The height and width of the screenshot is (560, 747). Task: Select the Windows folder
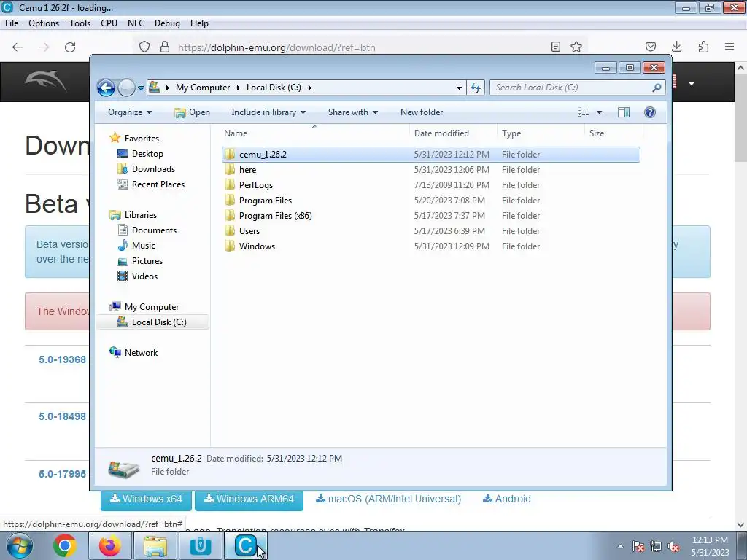point(430,246)
